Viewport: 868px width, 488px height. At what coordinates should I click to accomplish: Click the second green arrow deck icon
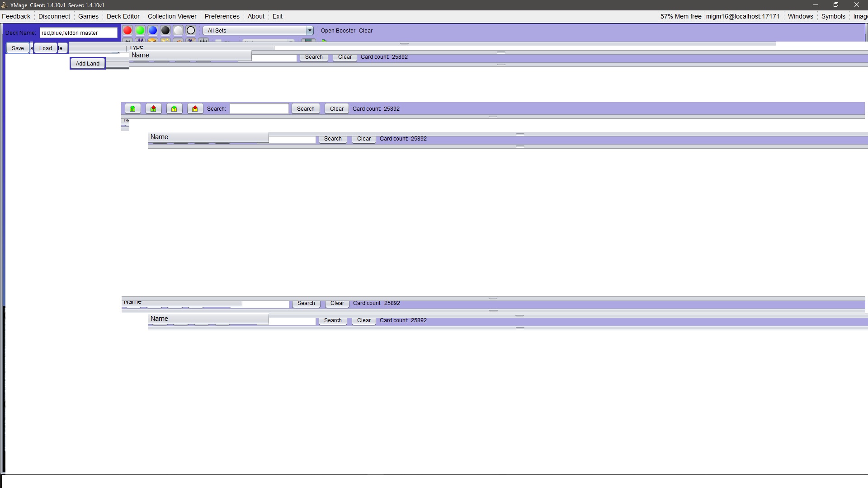174,109
